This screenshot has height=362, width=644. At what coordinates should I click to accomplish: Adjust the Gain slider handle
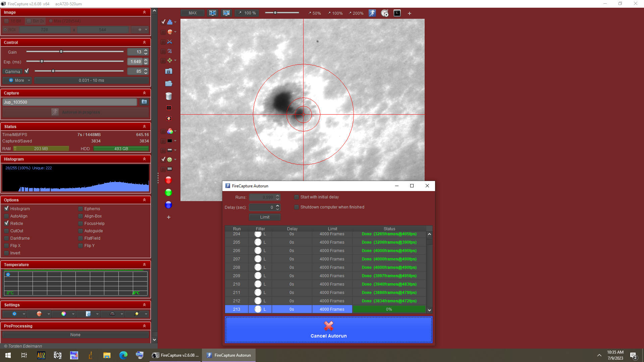point(61,52)
